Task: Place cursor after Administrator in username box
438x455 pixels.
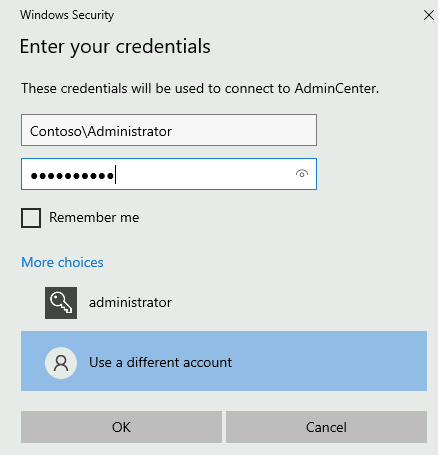Action: (173, 131)
